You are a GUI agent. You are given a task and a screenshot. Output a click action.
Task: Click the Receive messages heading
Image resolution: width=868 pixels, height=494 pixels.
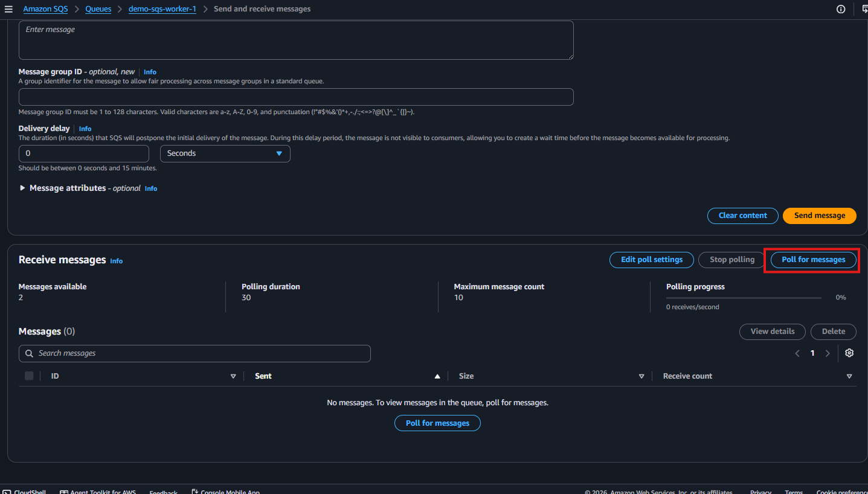[62, 260]
